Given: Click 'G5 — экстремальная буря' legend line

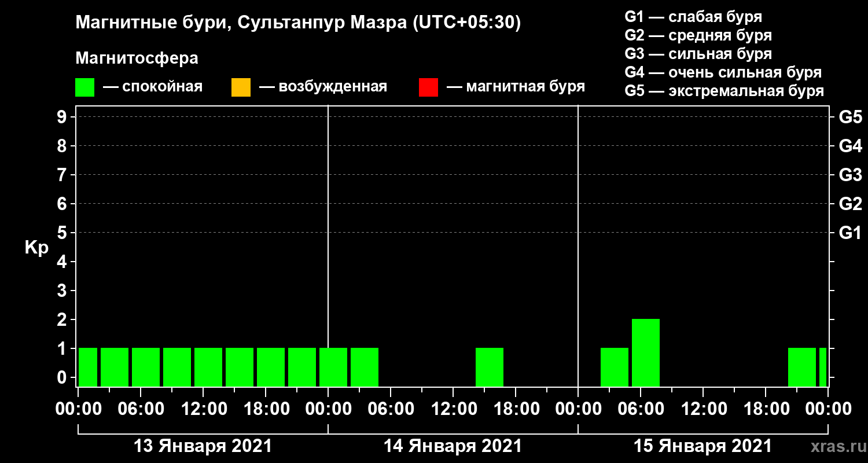Looking at the screenshot, I should [x=724, y=91].
